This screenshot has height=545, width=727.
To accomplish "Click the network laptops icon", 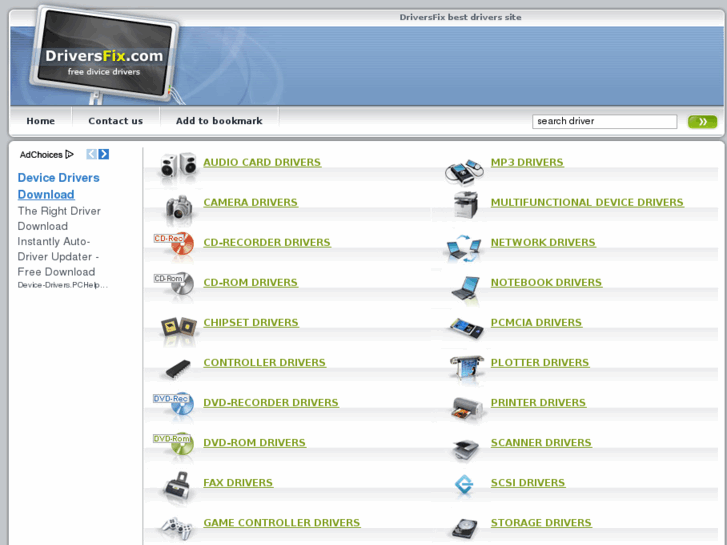I will point(464,248).
